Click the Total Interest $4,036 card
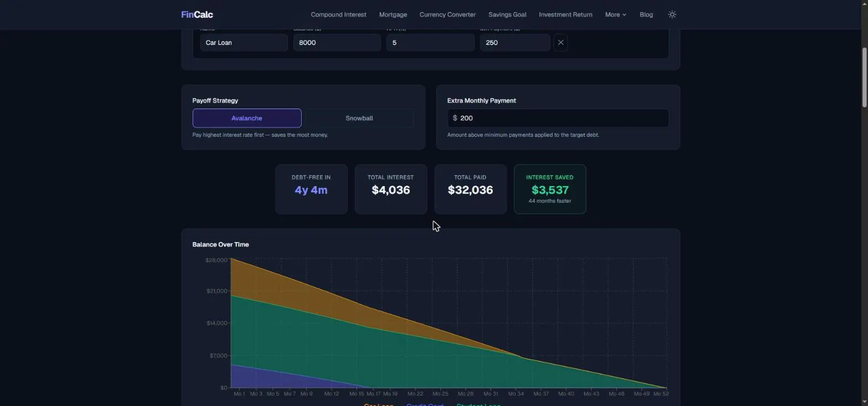 (x=391, y=189)
